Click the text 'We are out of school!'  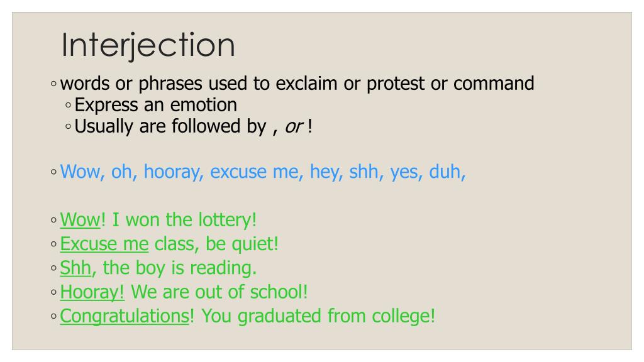(x=219, y=292)
